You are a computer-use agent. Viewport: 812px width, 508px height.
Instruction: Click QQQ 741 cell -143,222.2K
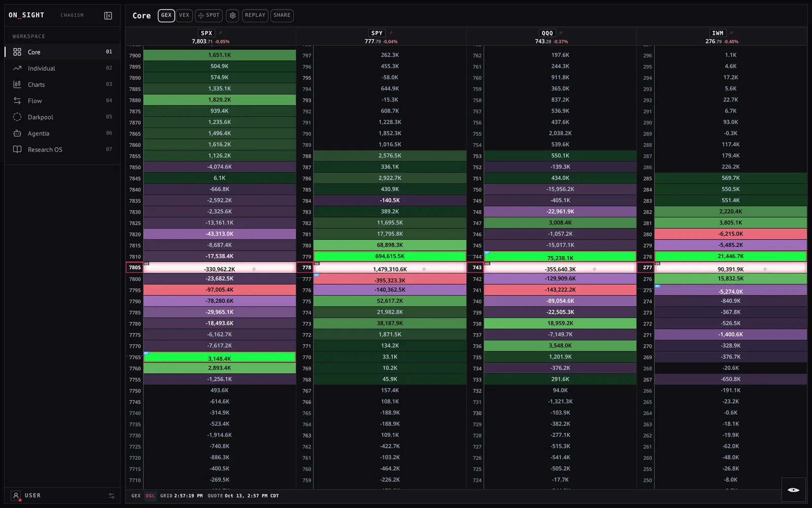[560, 290]
